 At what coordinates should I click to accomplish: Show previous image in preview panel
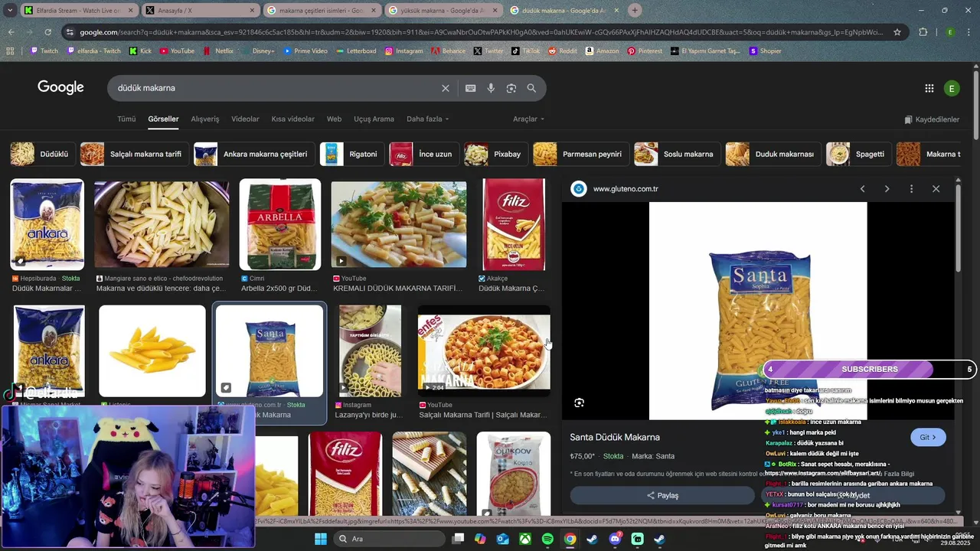(862, 189)
